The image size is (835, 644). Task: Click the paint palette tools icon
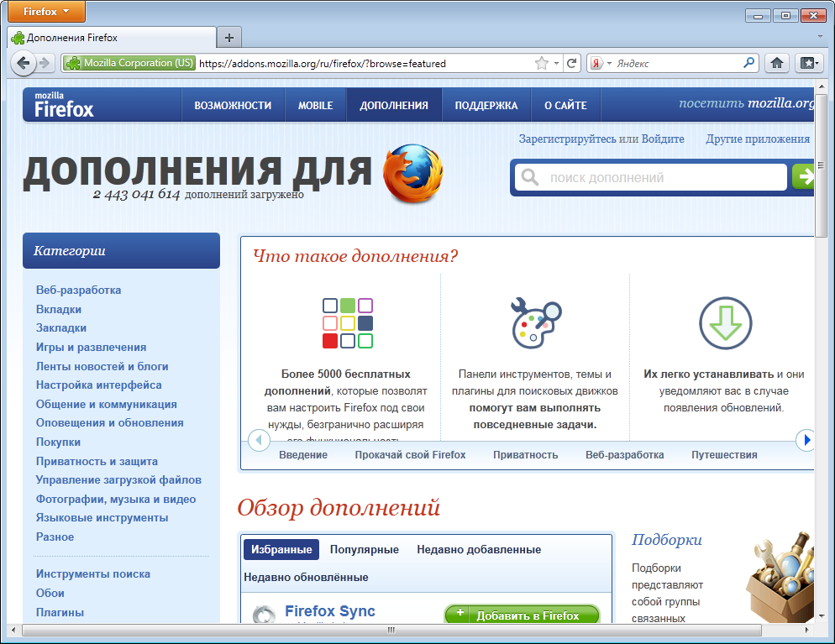click(536, 323)
